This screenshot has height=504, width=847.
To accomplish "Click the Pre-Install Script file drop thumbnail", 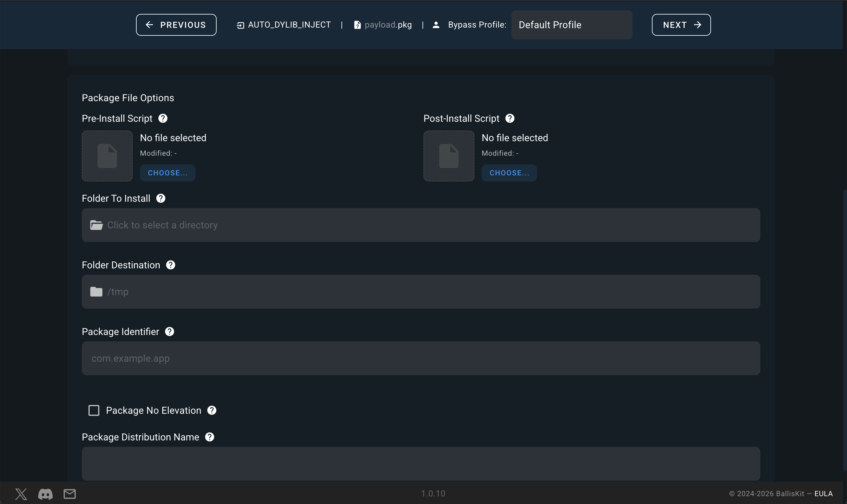I will (107, 156).
